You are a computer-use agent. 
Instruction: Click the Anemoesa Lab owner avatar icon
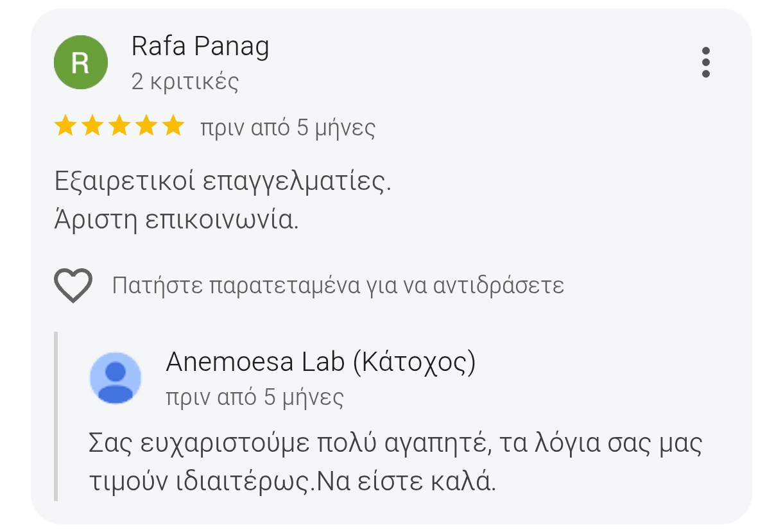coord(115,378)
